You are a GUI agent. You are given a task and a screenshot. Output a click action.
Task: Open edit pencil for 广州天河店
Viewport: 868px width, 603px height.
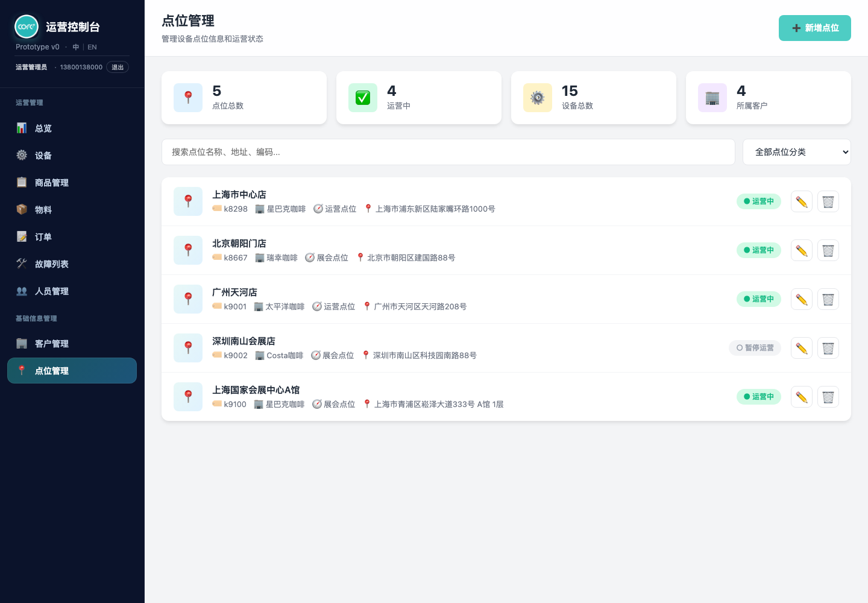pyautogui.click(x=802, y=299)
